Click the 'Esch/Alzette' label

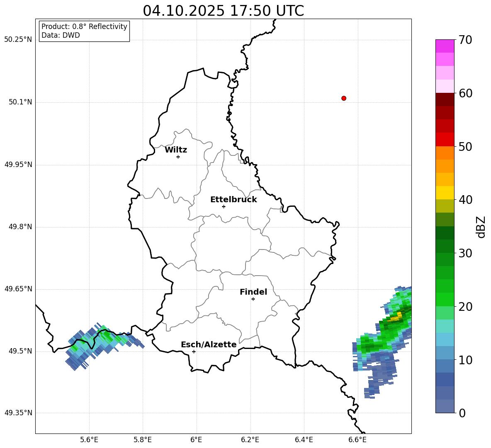click(x=209, y=344)
